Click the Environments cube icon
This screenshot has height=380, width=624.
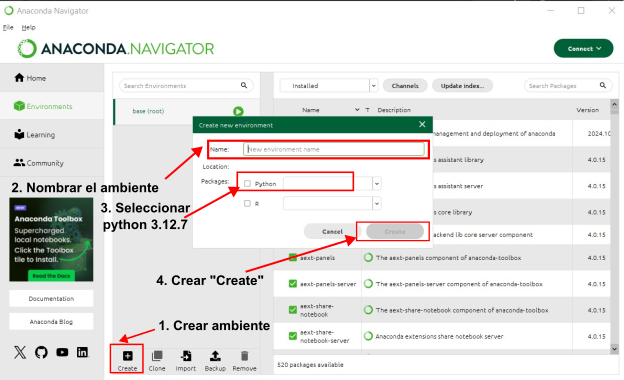pos(19,106)
